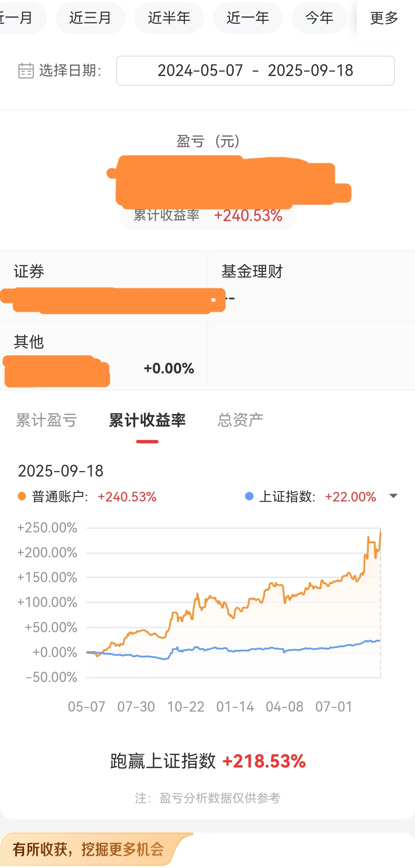Select the 近半年 period filter
415x868 pixels.
pos(169,18)
